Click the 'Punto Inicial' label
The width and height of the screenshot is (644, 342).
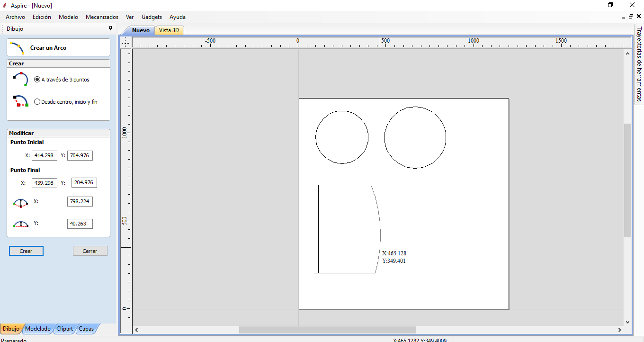(27, 142)
